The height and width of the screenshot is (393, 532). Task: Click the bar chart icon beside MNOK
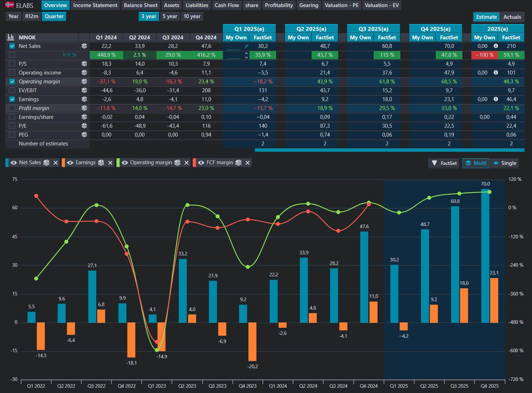click(11, 37)
